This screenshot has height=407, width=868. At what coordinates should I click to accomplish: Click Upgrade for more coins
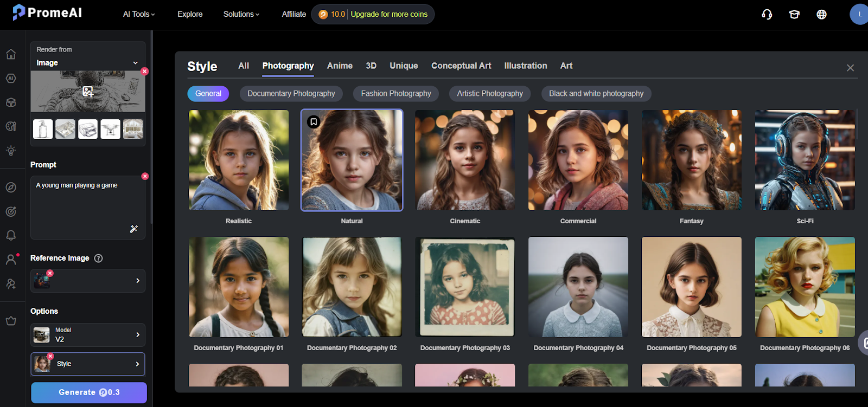pos(389,14)
